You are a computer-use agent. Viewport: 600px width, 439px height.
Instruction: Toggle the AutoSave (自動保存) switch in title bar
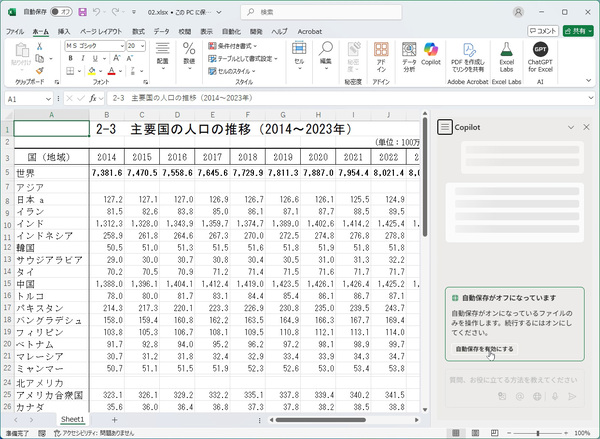(x=61, y=12)
